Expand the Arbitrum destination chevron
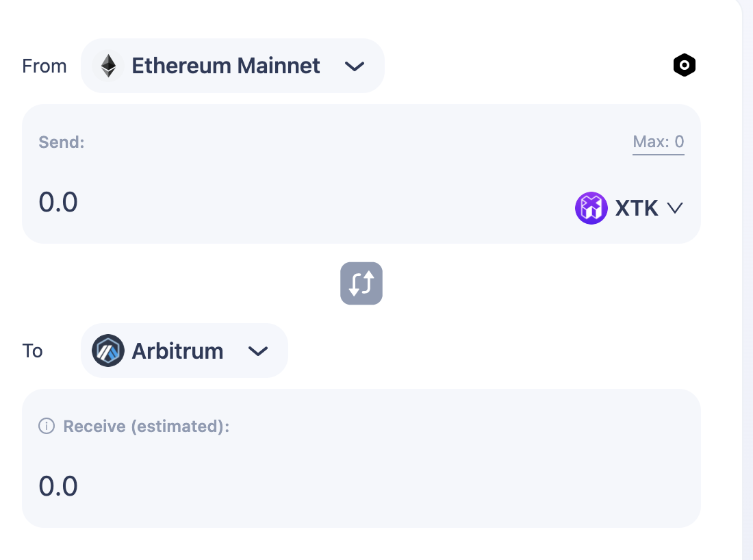This screenshot has width=753, height=560. click(x=257, y=351)
